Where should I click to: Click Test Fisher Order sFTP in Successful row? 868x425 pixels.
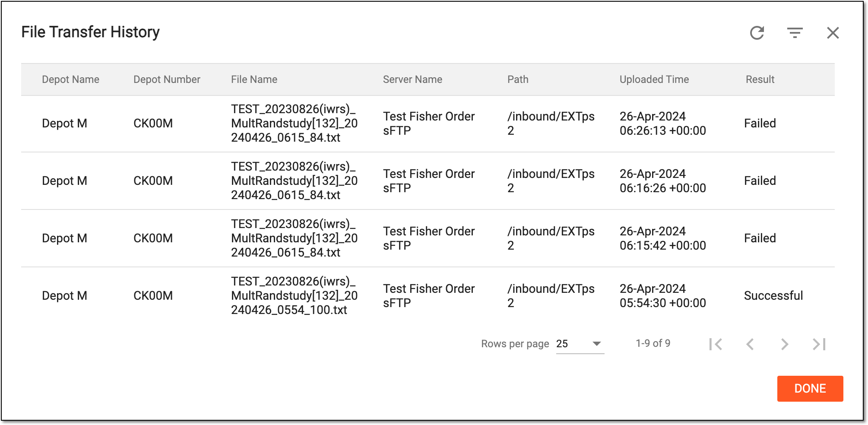click(x=429, y=296)
